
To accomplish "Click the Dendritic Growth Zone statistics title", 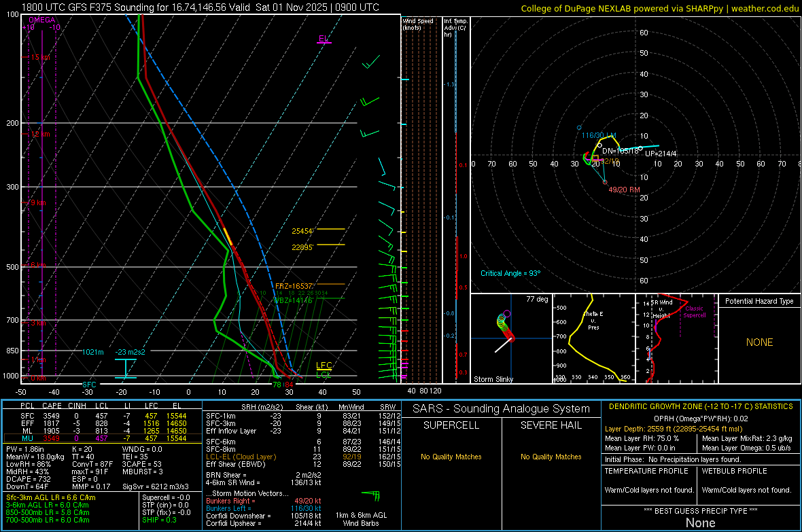I will coord(701,407).
